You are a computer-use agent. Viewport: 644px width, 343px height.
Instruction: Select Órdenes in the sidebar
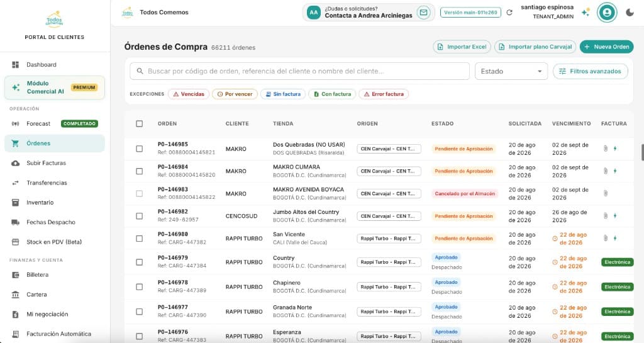point(55,143)
